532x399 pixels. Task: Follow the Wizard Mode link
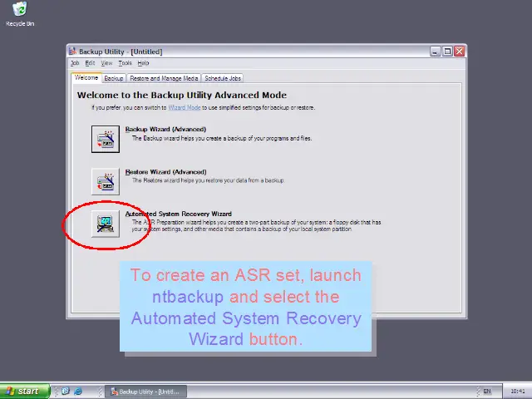[184, 107]
